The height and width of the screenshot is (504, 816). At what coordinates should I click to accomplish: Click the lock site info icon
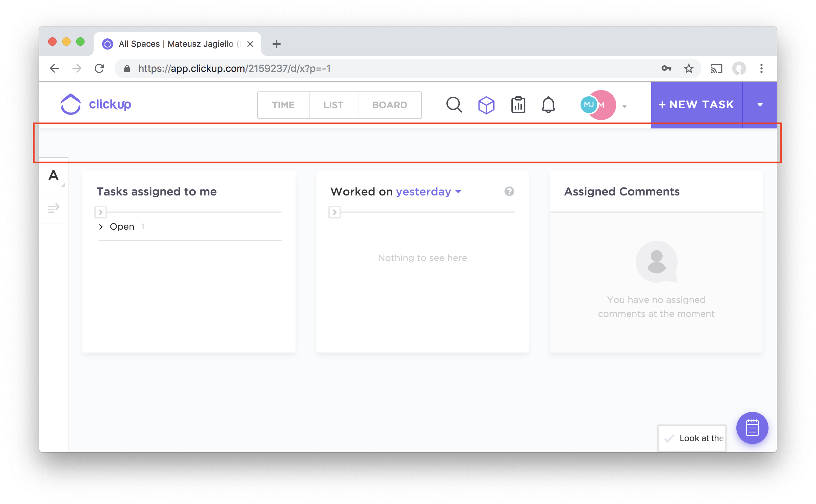coord(127,68)
